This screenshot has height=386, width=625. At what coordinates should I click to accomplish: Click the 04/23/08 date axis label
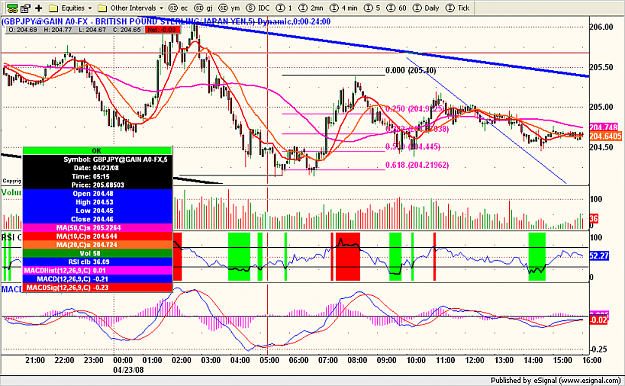pos(128,370)
